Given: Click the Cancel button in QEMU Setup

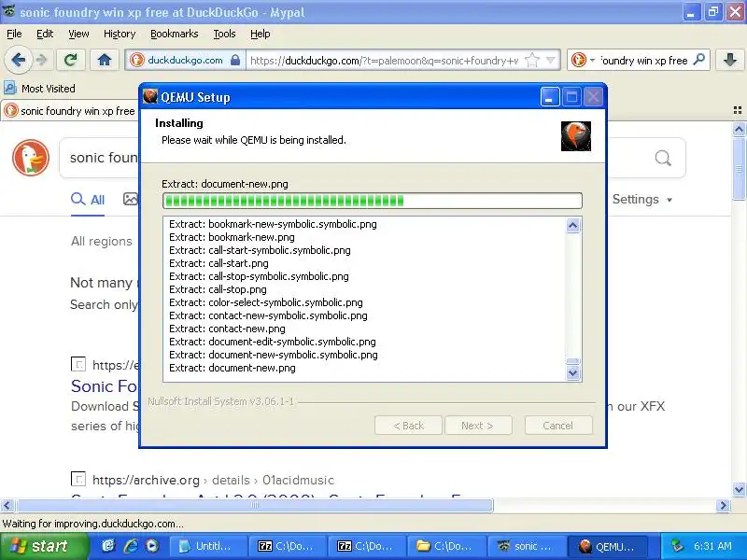Looking at the screenshot, I should click(x=558, y=426).
